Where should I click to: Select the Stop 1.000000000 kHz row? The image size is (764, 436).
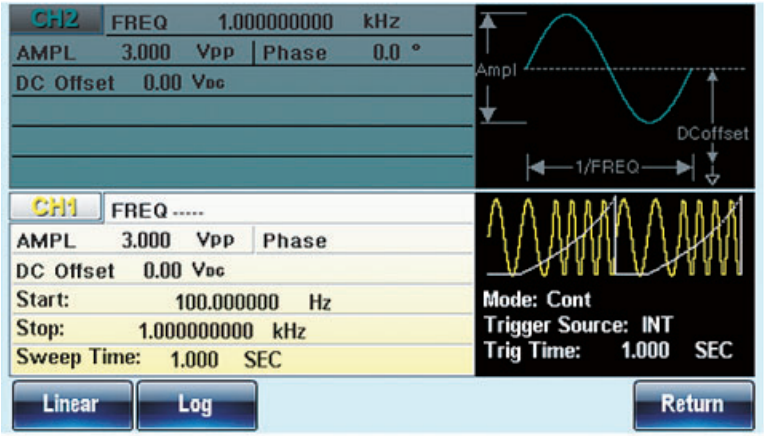(242, 330)
